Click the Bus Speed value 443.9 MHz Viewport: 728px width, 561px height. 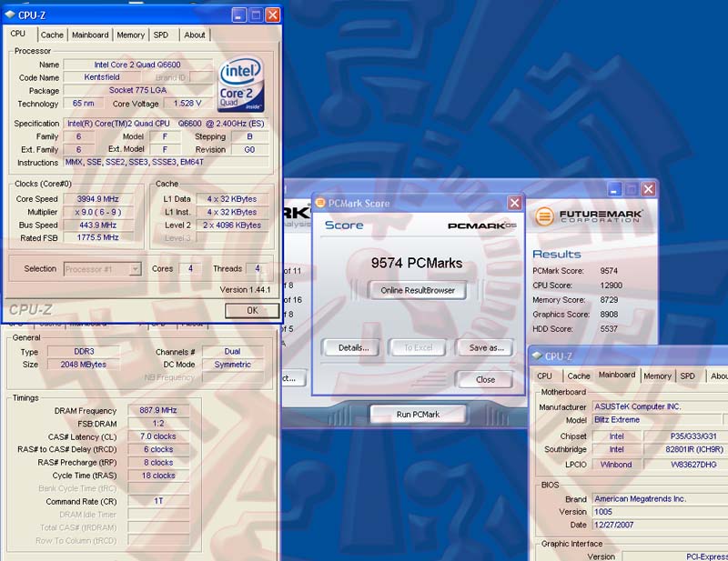click(98, 225)
